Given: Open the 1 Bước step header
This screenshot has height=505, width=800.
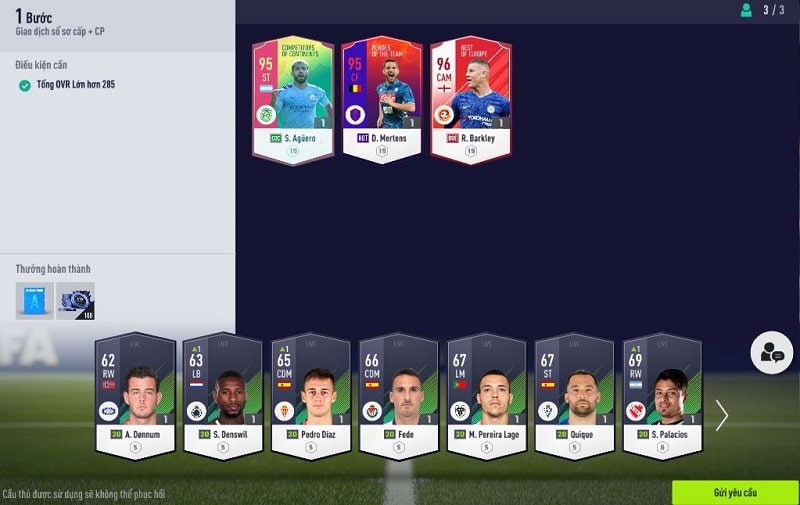Looking at the screenshot, I should 34,17.
